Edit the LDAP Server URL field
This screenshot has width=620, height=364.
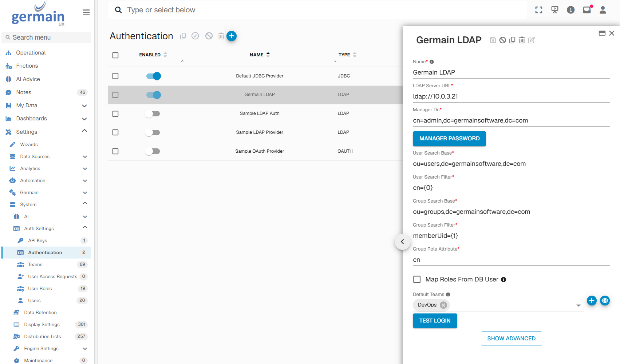[x=511, y=96]
